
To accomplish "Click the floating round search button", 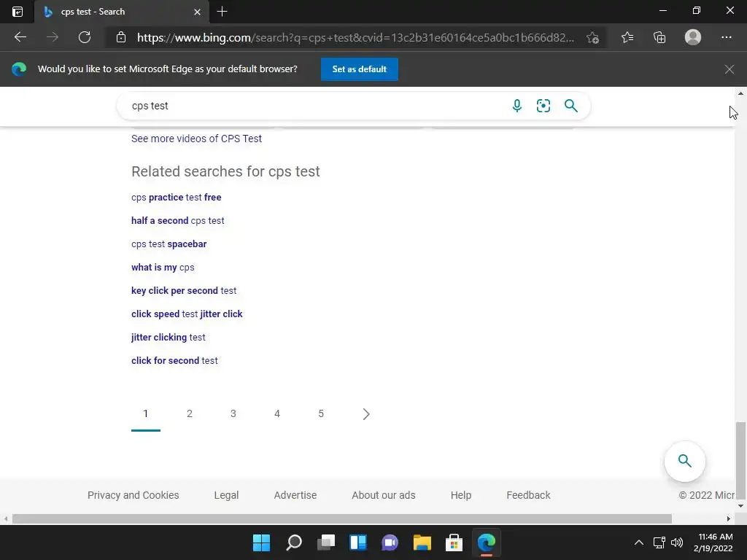I will pyautogui.click(x=684, y=461).
